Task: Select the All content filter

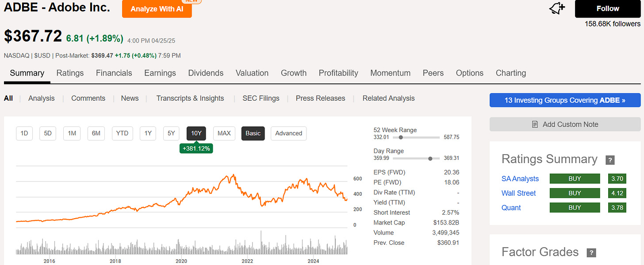Action: pyautogui.click(x=8, y=98)
